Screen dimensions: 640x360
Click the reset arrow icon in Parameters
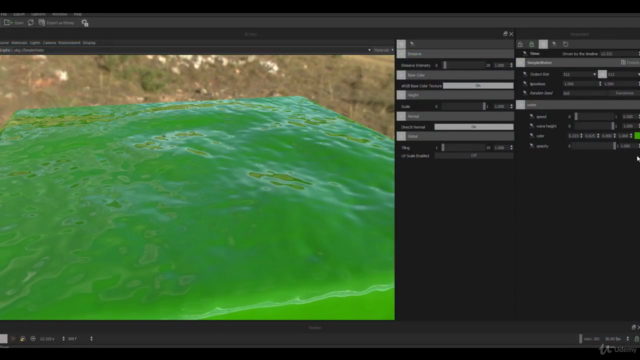(566, 44)
